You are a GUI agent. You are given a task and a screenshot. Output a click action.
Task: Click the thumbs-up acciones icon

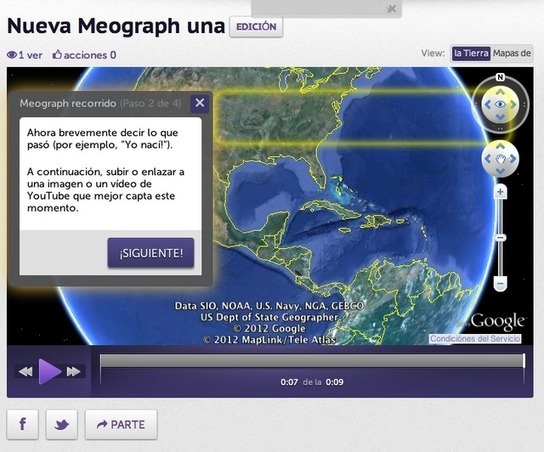click(x=57, y=54)
